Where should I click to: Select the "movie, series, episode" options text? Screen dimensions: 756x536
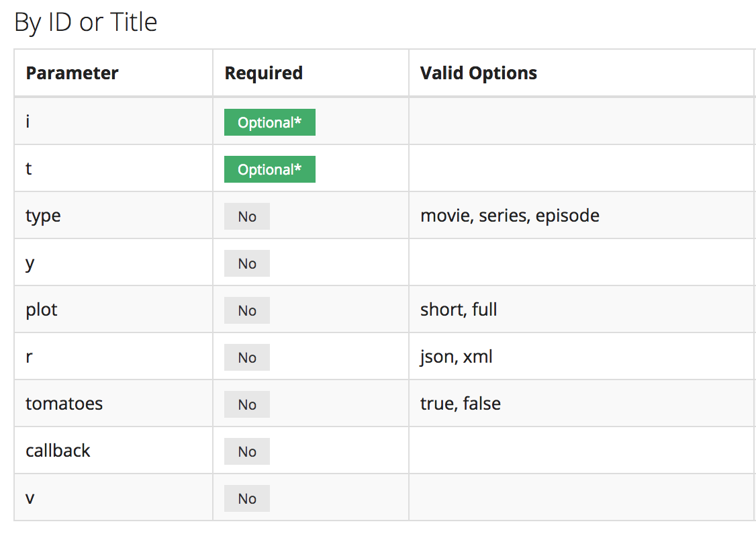tap(510, 216)
